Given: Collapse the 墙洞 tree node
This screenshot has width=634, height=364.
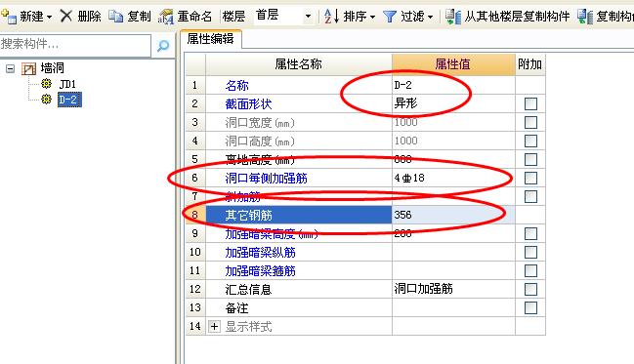Looking at the screenshot, I should (10, 68).
